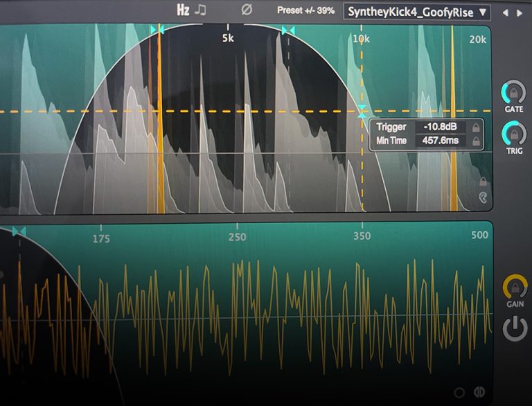This screenshot has width=532, height=406.
Task: Load the previous preset with left arrow
Action: 505,12
